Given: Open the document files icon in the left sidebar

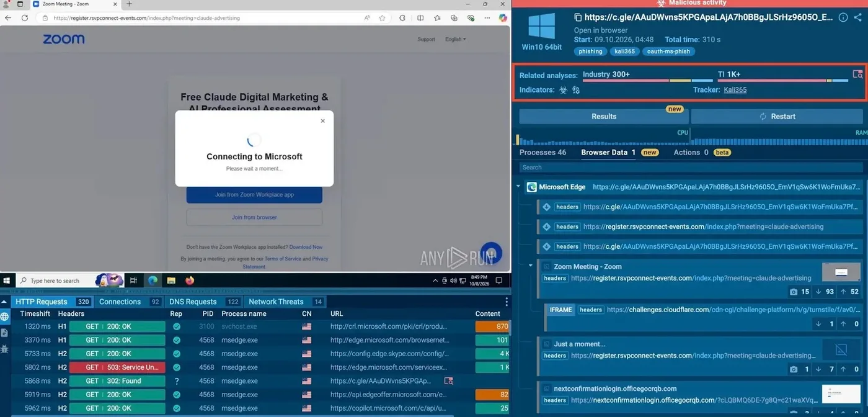Looking at the screenshot, I should (5, 333).
